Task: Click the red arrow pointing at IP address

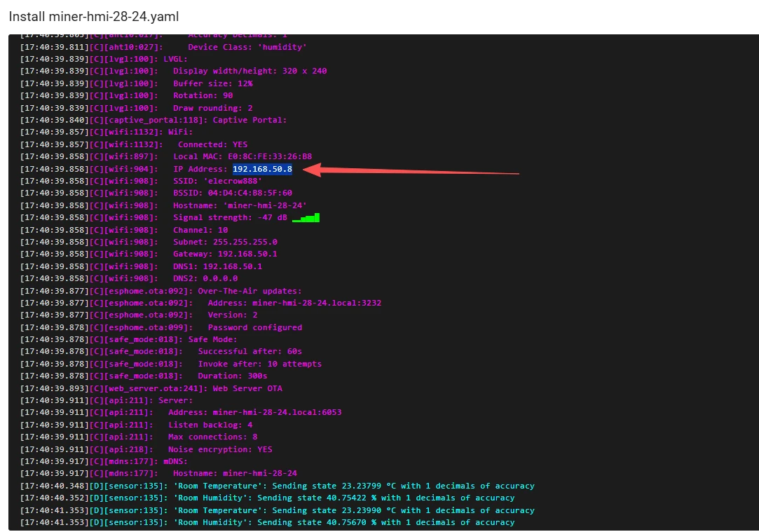Action: [x=419, y=170]
